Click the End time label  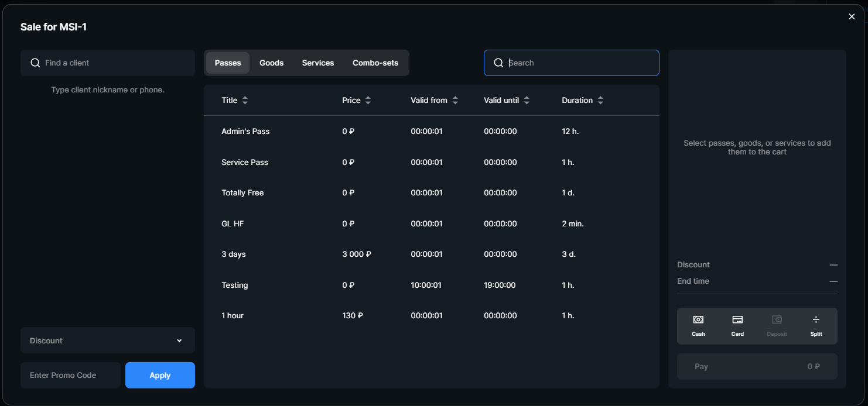tap(693, 281)
